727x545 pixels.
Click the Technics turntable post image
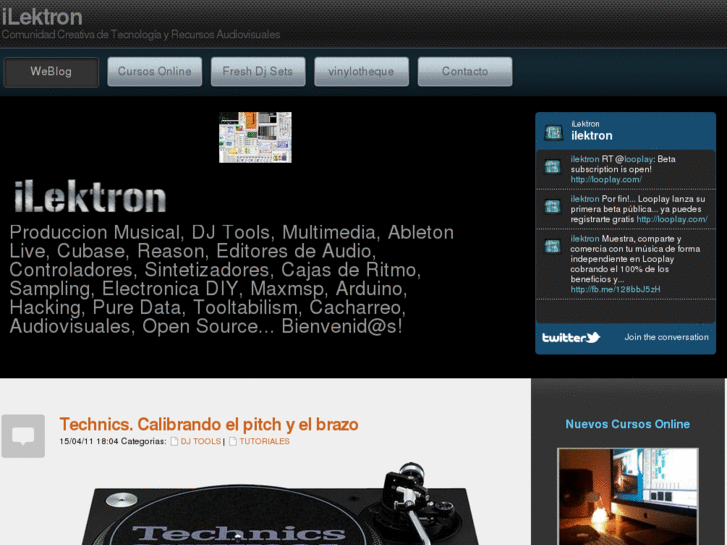coord(278,503)
